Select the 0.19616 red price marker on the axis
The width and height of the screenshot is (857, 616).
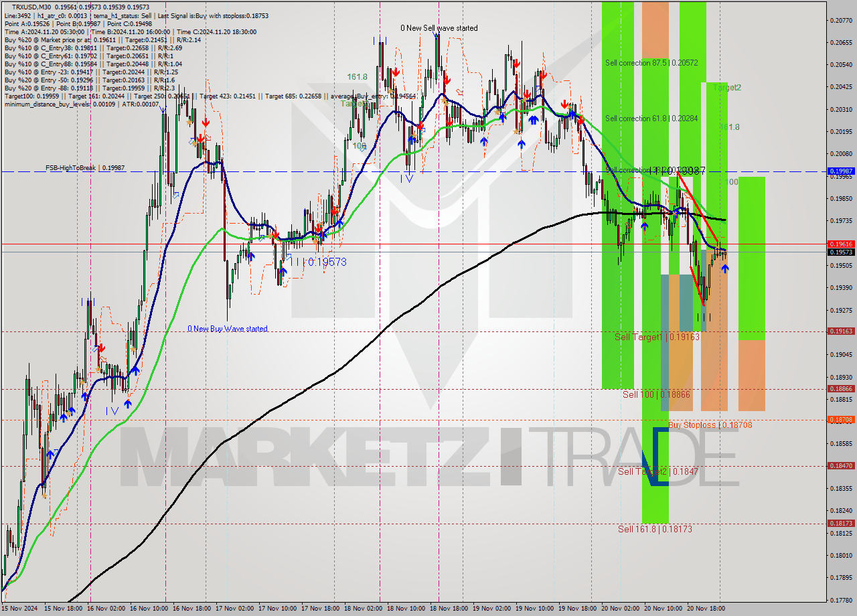[840, 245]
